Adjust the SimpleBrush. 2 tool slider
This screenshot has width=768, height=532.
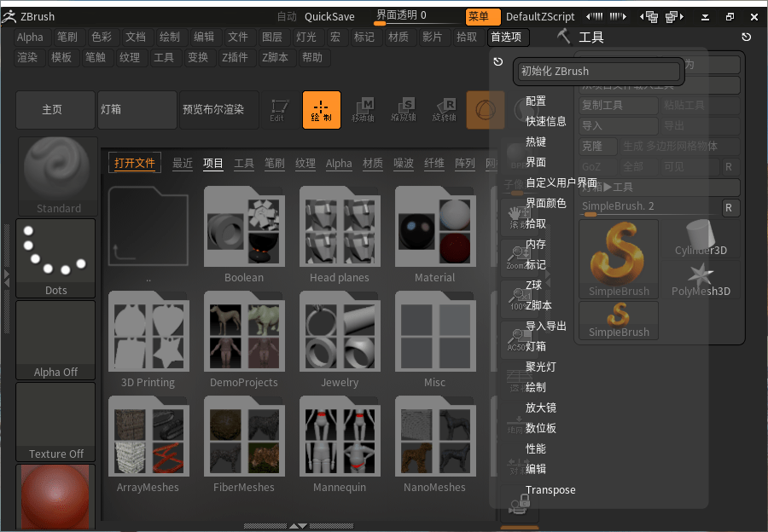649,207
